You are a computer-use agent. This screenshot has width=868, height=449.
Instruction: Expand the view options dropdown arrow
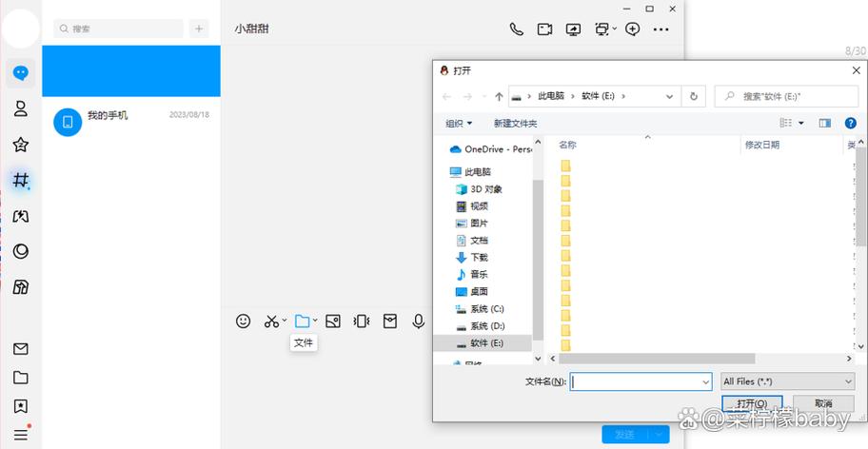(801, 124)
